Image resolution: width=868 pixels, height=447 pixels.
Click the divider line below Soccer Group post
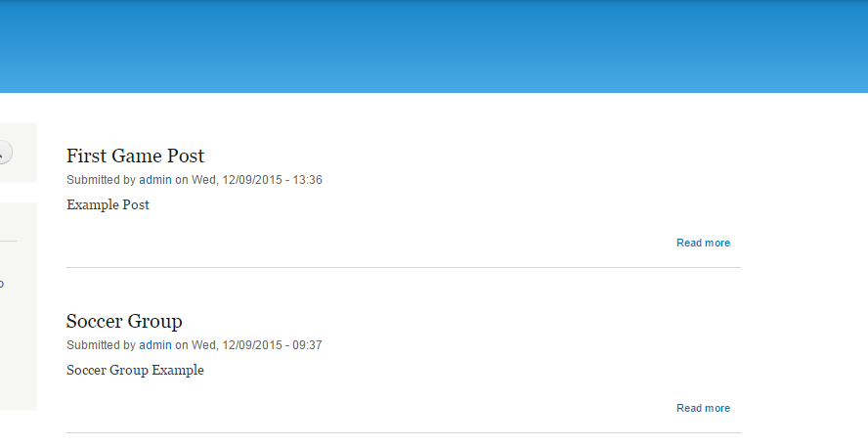point(404,432)
